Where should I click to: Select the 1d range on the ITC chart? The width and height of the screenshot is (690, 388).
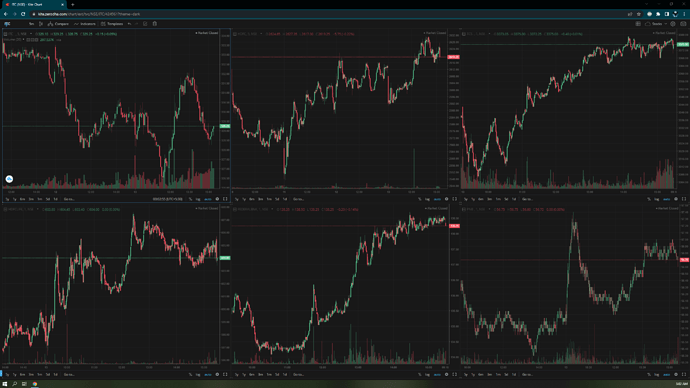click(55, 199)
